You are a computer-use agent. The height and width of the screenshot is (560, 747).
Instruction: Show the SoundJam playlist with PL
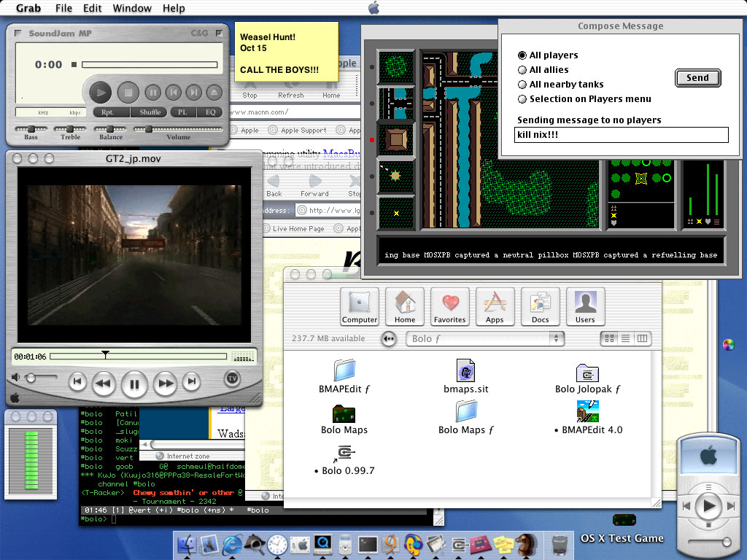[182, 112]
